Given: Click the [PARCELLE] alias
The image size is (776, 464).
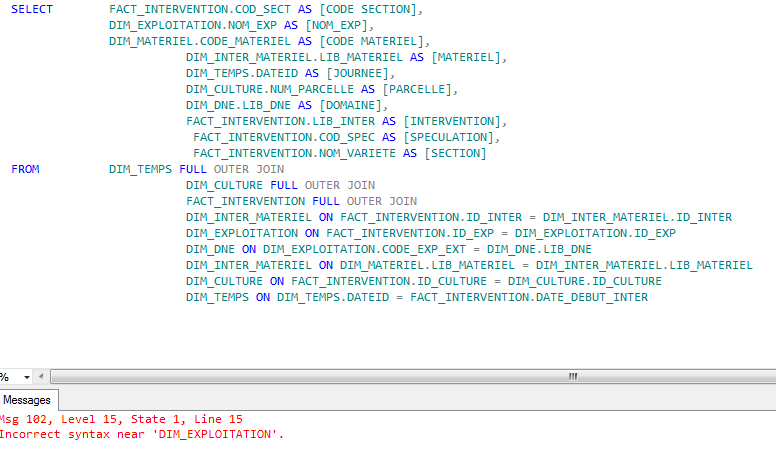Looking at the screenshot, I should [417, 89].
